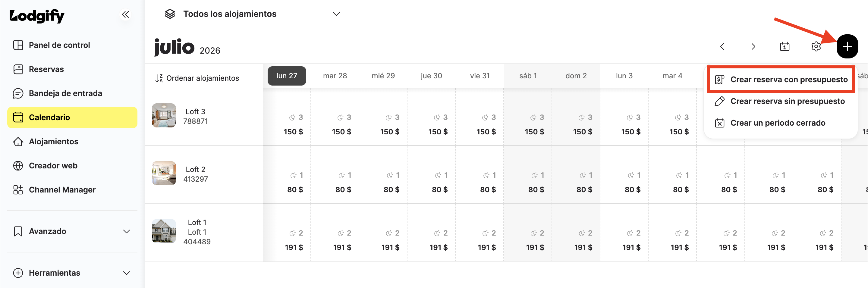The width and height of the screenshot is (868, 288).
Task: Open the Loft 3 property thumbnail
Action: [x=164, y=116]
